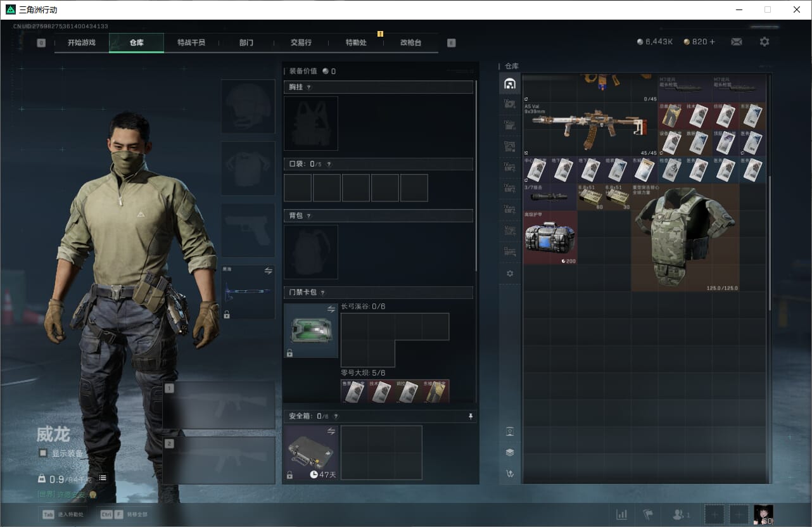The width and height of the screenshot is (812, 527).
Task: Toggle the 显示装备 checkbox
Action: pos(43,453)
